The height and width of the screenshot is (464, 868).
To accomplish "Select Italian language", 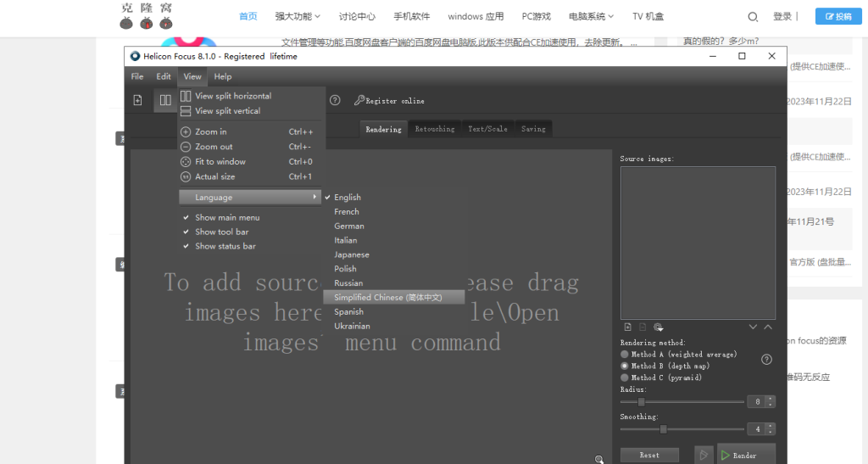I will 394,240.
